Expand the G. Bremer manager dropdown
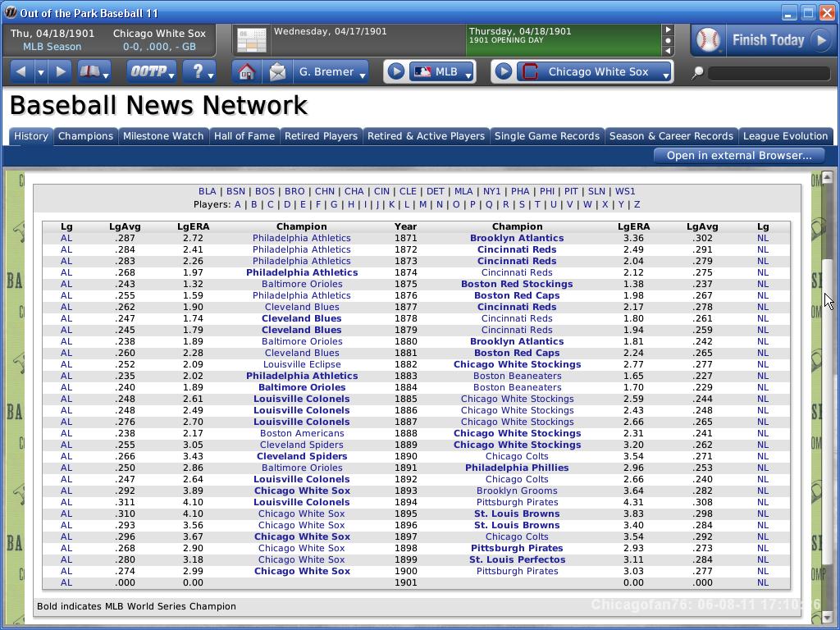The image size is (840, 630). pyautogui.click(x=331, y=72)
